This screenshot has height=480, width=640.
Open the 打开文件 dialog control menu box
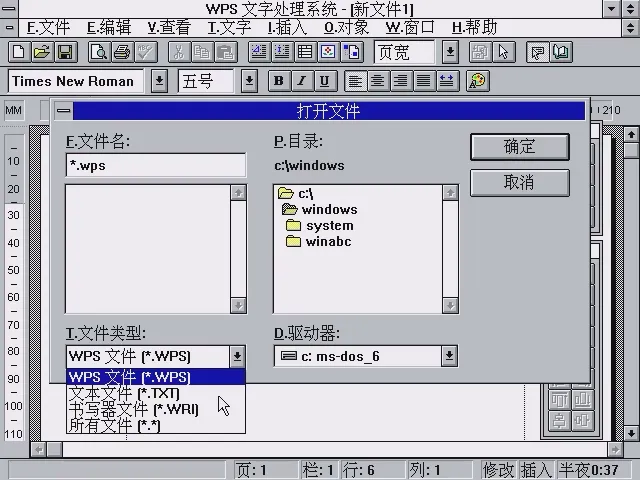click(63, 111)
